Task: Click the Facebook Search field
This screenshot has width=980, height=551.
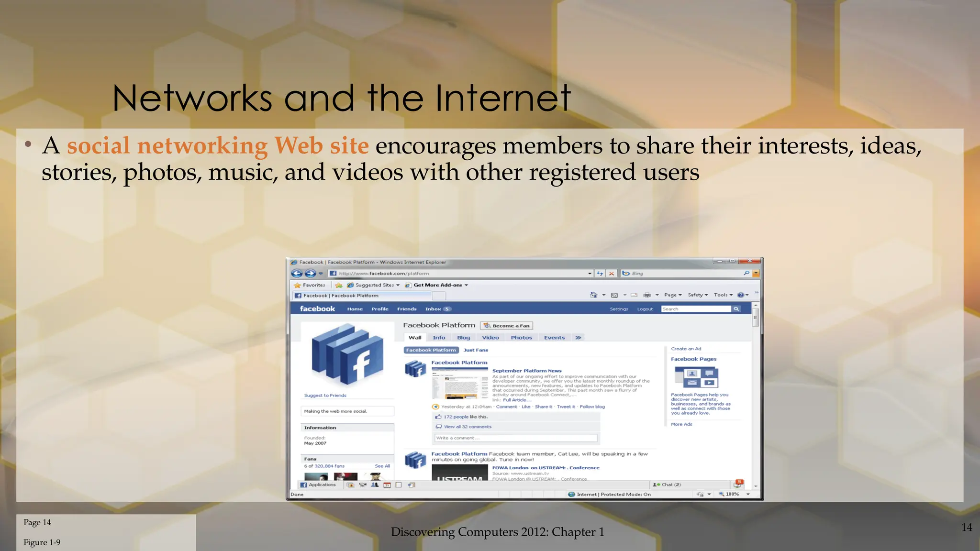Action: [696, 309]
